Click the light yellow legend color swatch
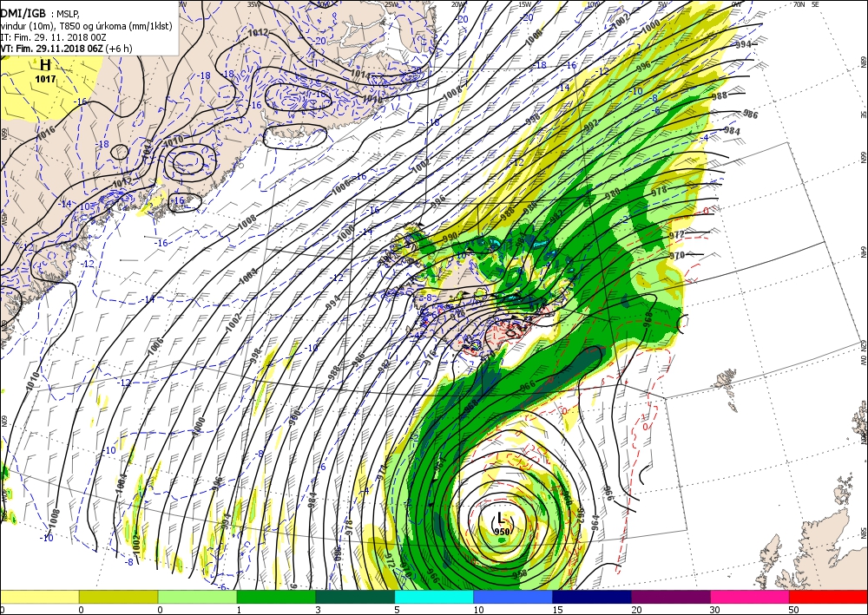Image resolution: width=868 pixels, height=615 pixels. (39, 597)
